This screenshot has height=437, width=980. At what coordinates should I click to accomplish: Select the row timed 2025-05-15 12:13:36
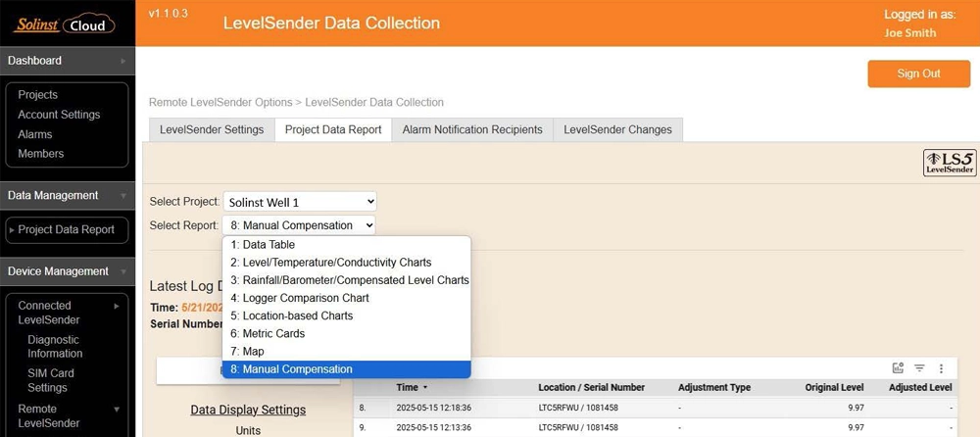pyautogui.click(x=656, y=427)
